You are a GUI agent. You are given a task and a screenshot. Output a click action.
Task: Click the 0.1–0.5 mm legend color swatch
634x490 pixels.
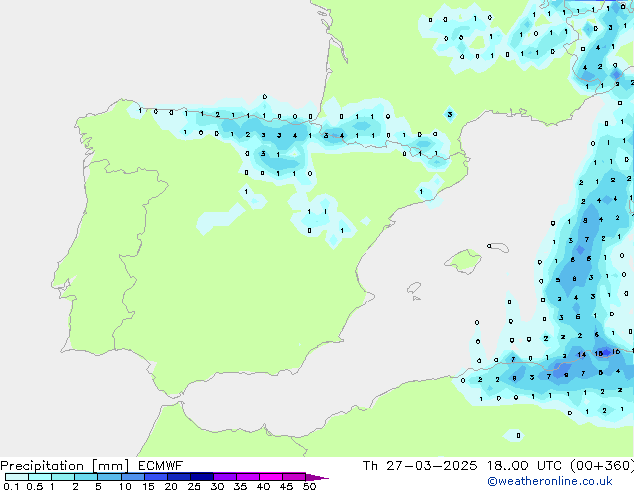[x=17, y=477]
